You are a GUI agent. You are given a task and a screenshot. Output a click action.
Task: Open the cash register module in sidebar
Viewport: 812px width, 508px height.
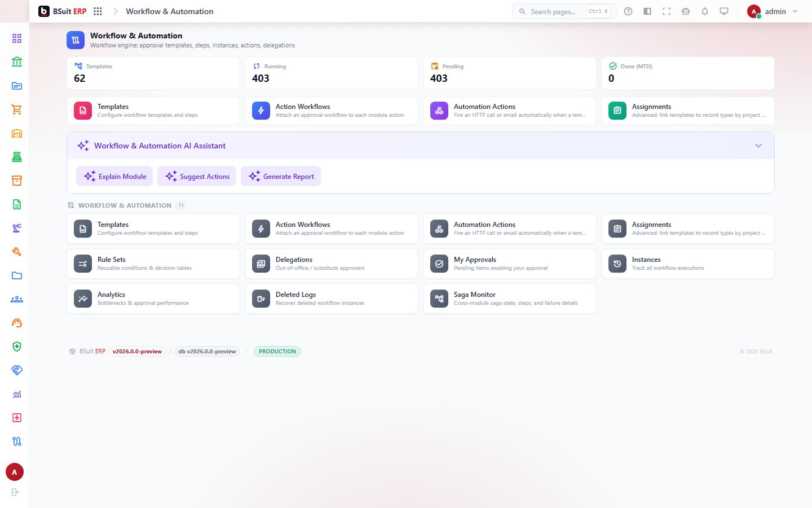pos(17,157)
